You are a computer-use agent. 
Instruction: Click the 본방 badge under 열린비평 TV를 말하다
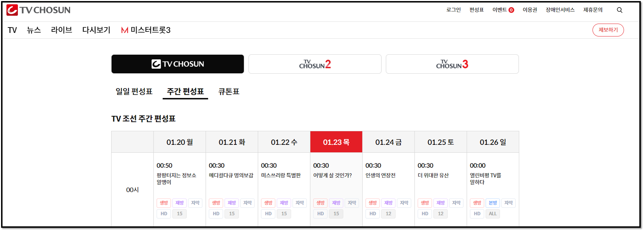tap(492, 203)
